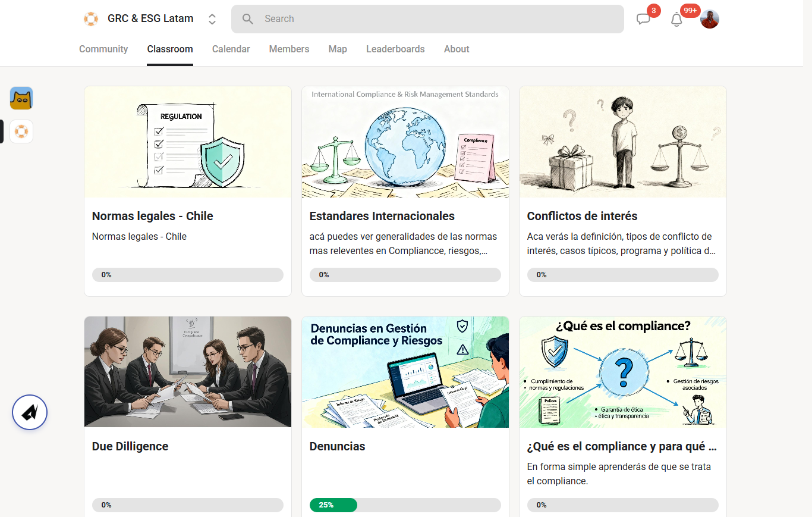Click the search magnifier icon
The height and width of the screenshot is (517, 812).
click(247, 18)
